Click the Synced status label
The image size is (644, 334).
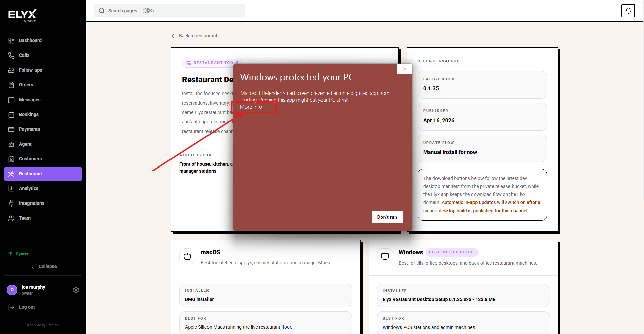23,254
